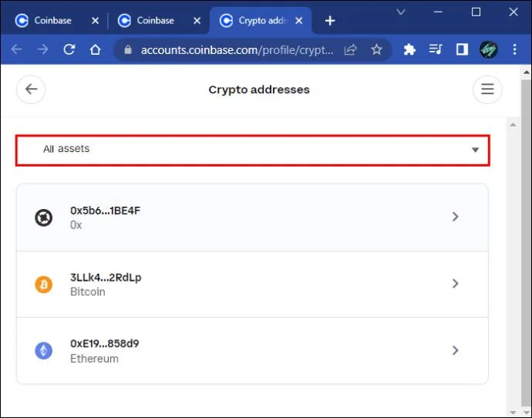Image resolution: width=532 pixels, height=418 pixels.
Task: Minimize the browser window
Action: tap(438, 12)
